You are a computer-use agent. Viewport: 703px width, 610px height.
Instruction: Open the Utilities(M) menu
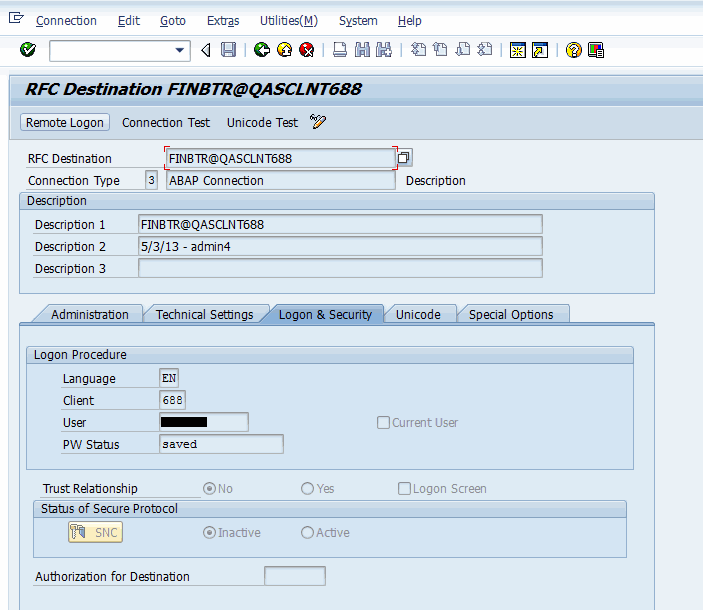pos(289,21)
